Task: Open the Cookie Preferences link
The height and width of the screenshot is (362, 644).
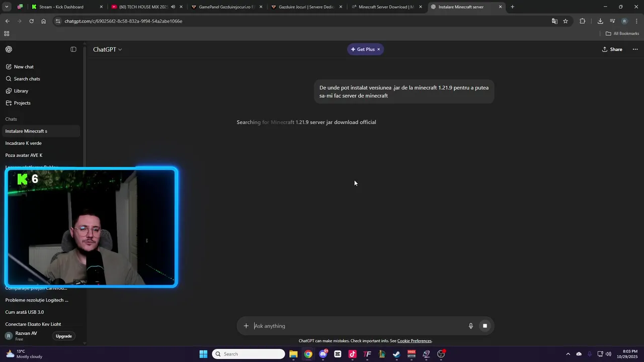Action: click(x=415, y=341)
